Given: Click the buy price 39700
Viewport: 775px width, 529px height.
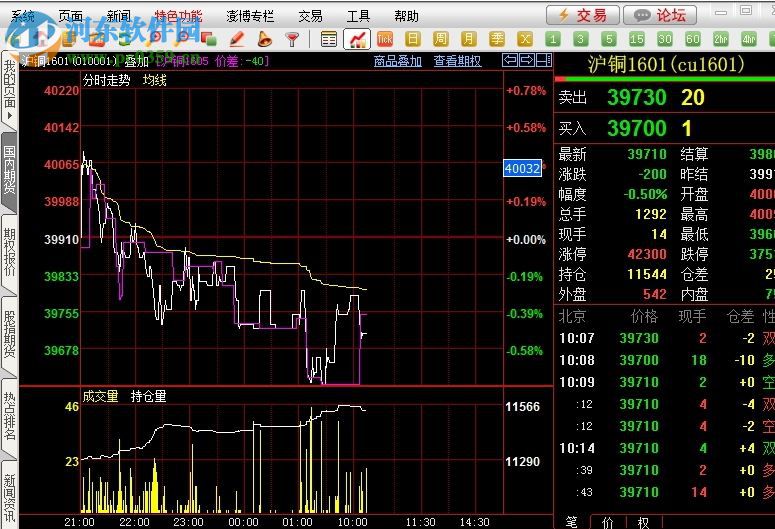Looking at the screenshot, I should point(637,129).
